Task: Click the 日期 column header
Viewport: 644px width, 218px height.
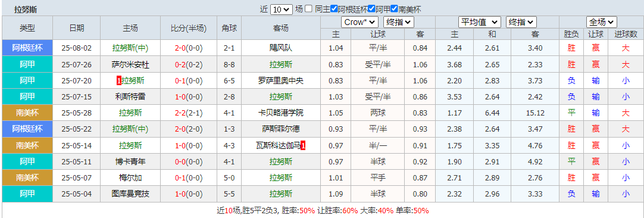Action: click(77, 28)
